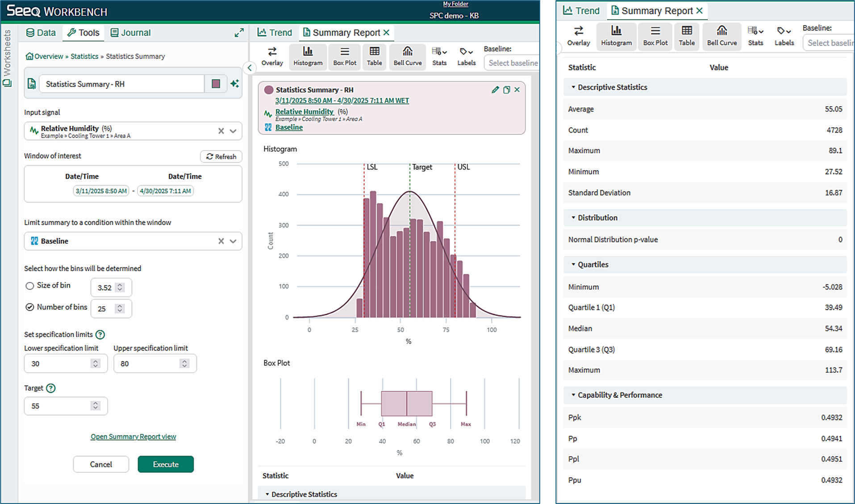Close the Summary Report tab in left window

click(387, 33)
